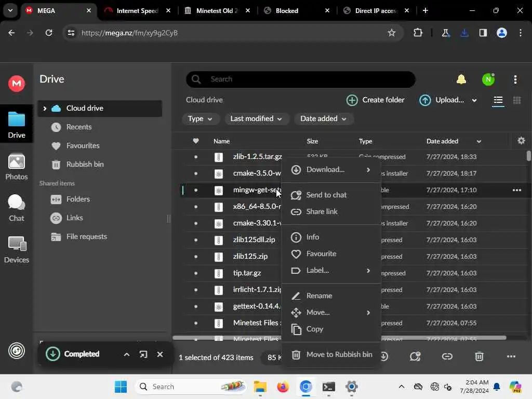Launch Firefox from the taskbar
The height and width of the screenshot is (399, 532).
[283, 387]
